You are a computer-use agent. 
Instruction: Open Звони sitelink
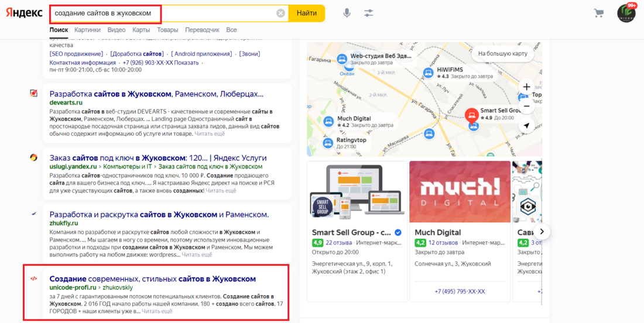pos(250,54)
